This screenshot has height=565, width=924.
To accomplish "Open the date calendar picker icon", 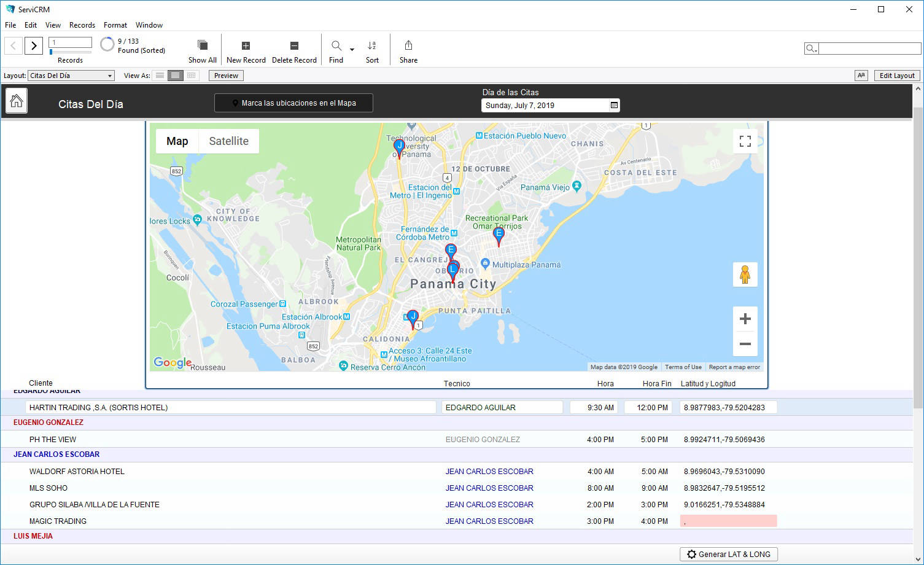I will click(x=614, y=106).
